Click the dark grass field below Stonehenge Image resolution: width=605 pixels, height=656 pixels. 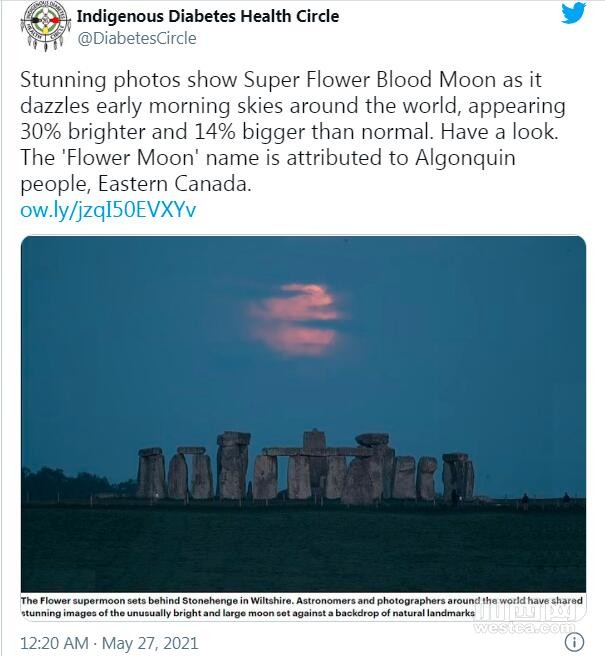pos(303,548)
